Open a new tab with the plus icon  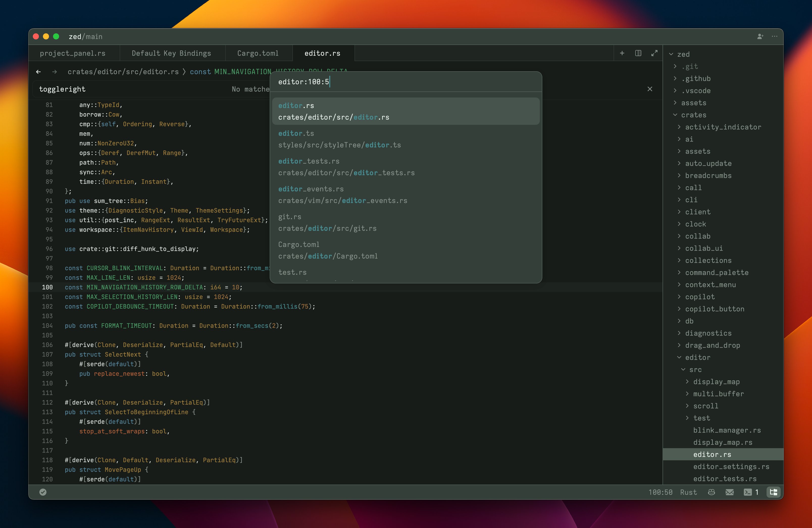pyautogui.click(x=622, y=53)
